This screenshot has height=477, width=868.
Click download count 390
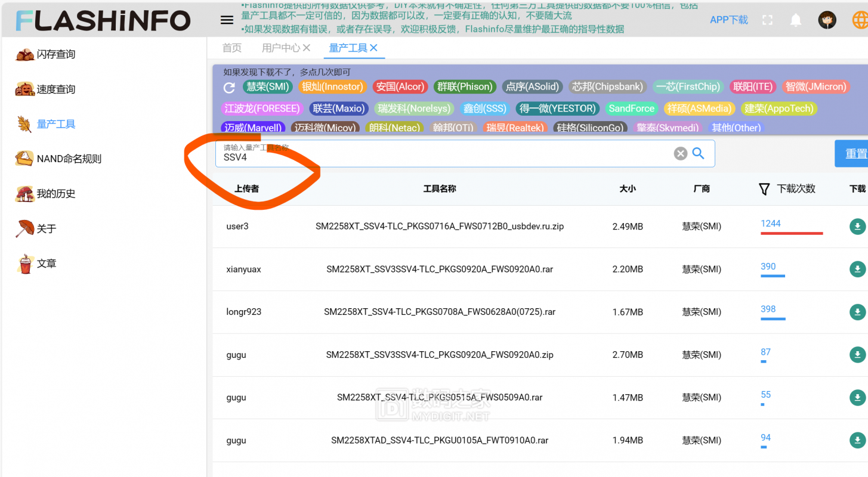[768, 267]
